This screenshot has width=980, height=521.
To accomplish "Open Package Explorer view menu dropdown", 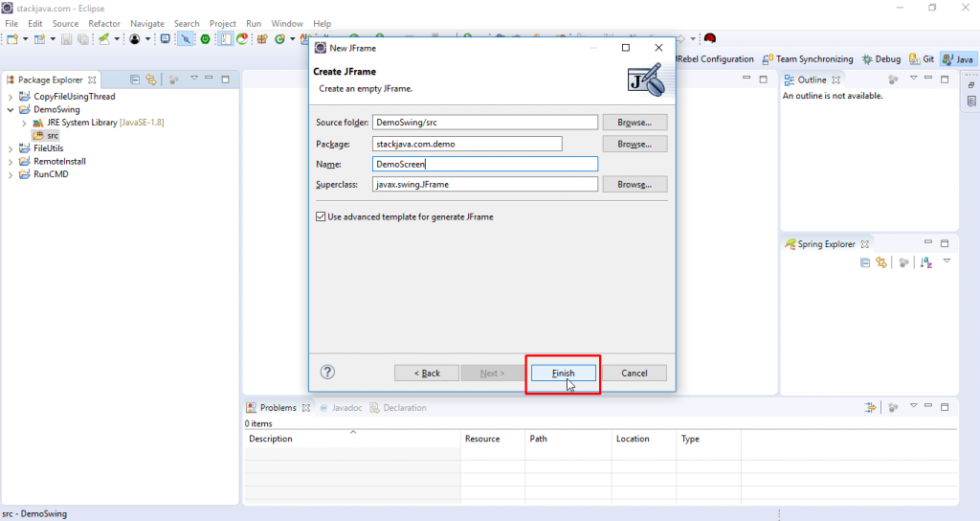I will click(193, 79).
